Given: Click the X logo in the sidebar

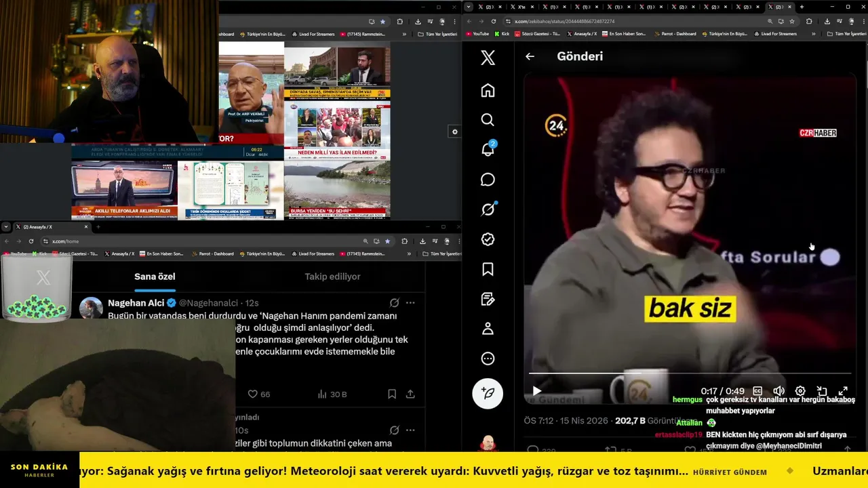Looking at the screenshot, I should pyautogui.click(x=488, y=58).
